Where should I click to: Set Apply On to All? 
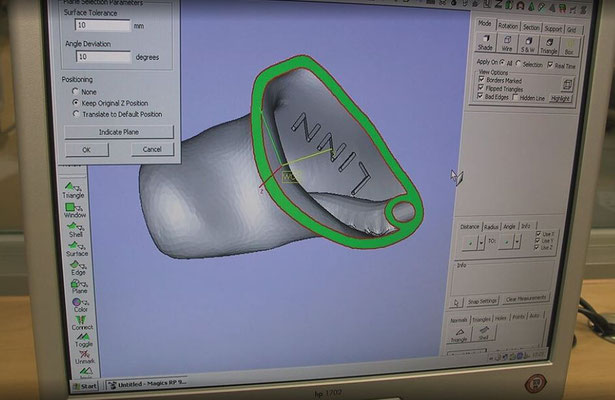click(502, 62)
